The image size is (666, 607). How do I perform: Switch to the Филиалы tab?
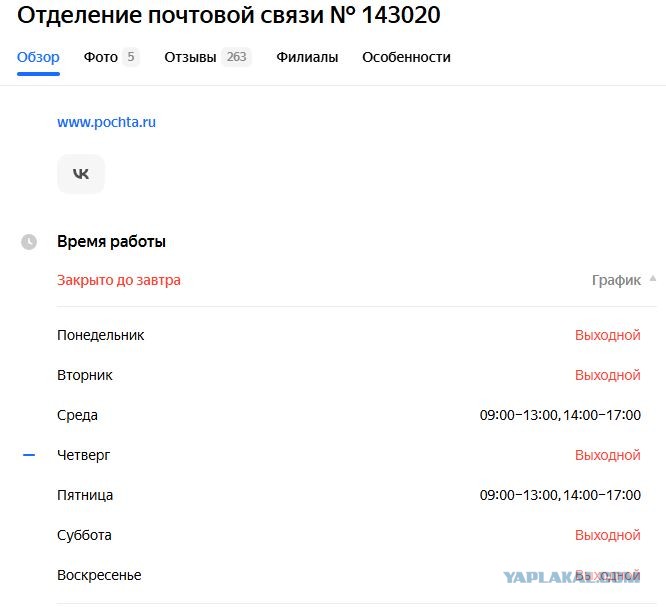pyautogui.click(x=307, y=57)
